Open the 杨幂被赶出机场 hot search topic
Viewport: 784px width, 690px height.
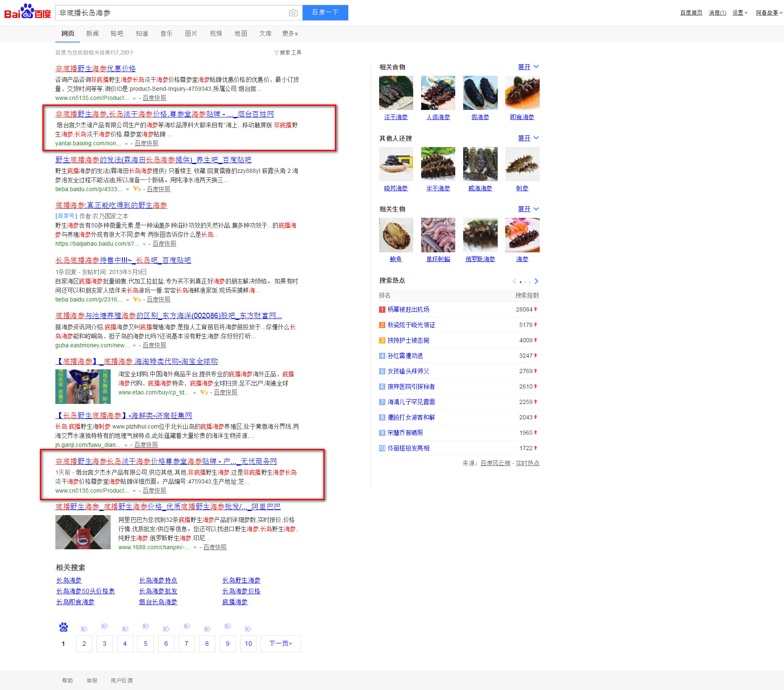408,309
